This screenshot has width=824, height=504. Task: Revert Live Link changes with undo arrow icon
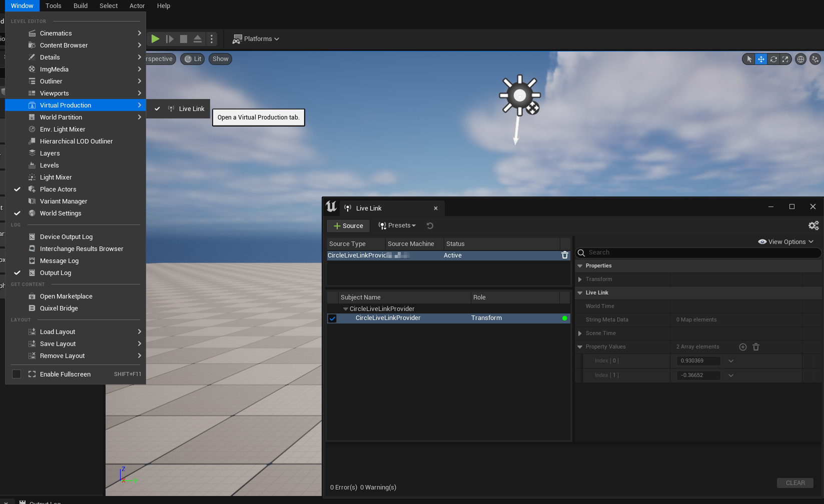coord(430,225)
